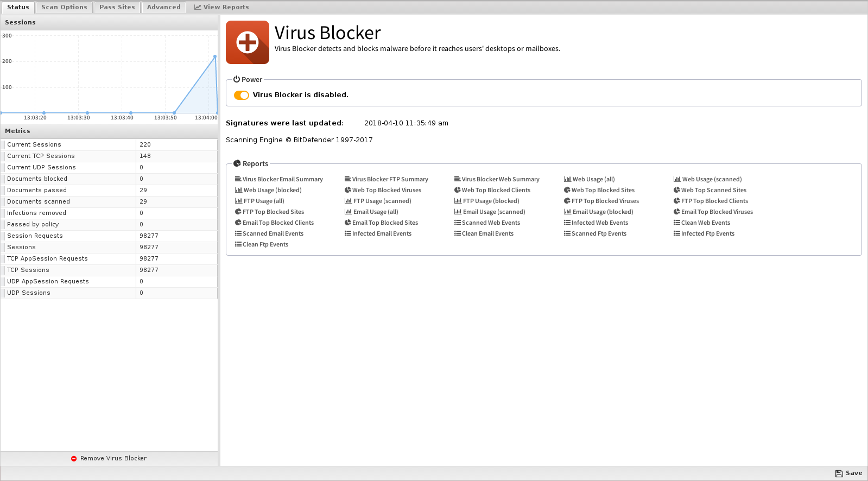Screen dimensions: 868x481
Task: Click the Virus Blocker Email Summary icon
Action: tap(238, 179)
